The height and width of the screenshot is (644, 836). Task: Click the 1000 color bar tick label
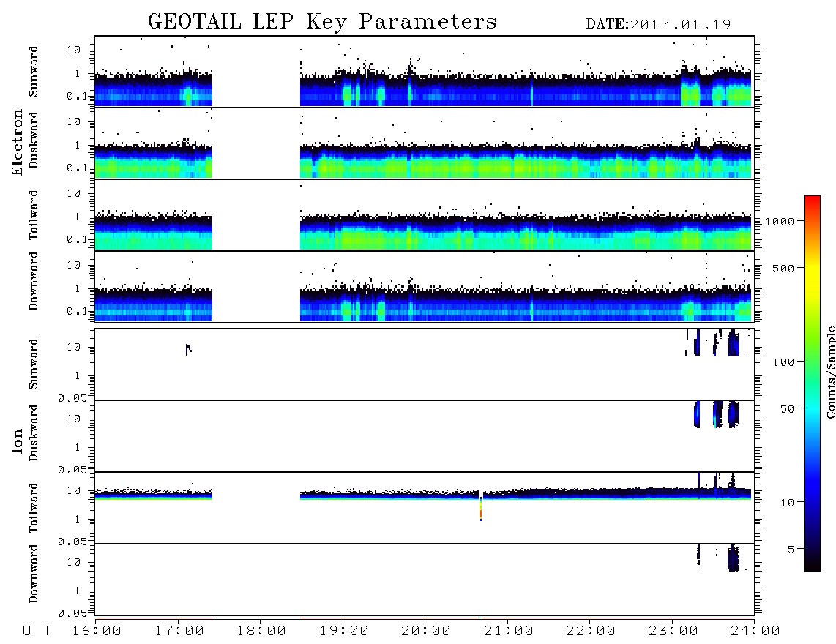point(780,222)
